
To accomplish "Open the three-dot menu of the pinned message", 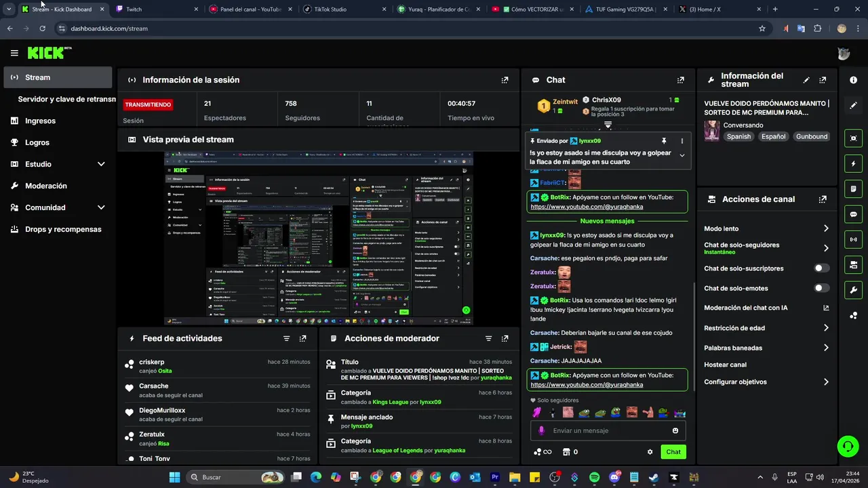I will pyautogui.click(x=682, y=141).
